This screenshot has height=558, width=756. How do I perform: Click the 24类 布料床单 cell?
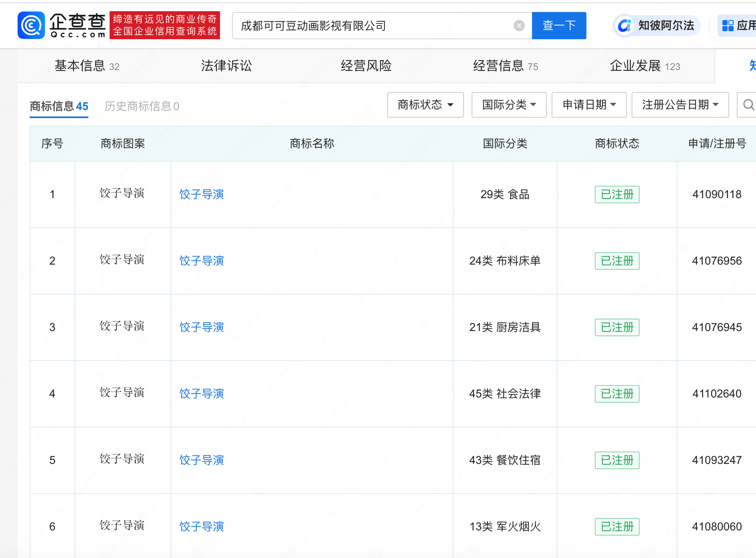click(x=505, y=261)
